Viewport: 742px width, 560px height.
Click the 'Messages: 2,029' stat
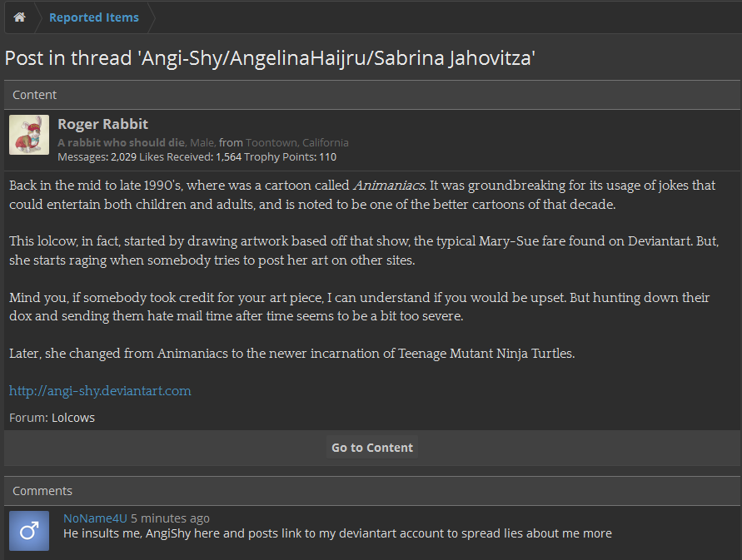(x=97, y=157)
